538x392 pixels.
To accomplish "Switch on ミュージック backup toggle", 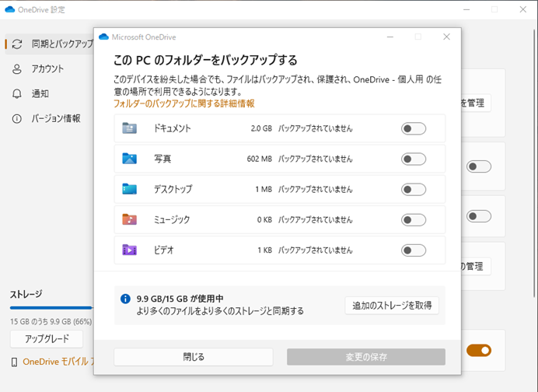I will click(413, 219).
